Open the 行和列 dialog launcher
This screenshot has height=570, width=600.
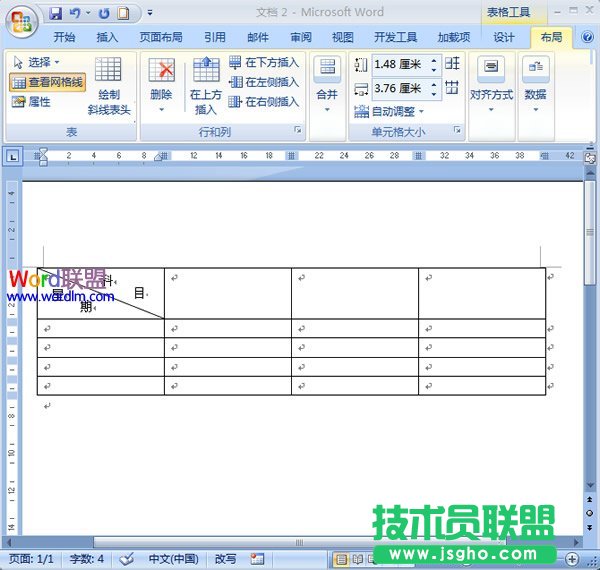point(298,130)
